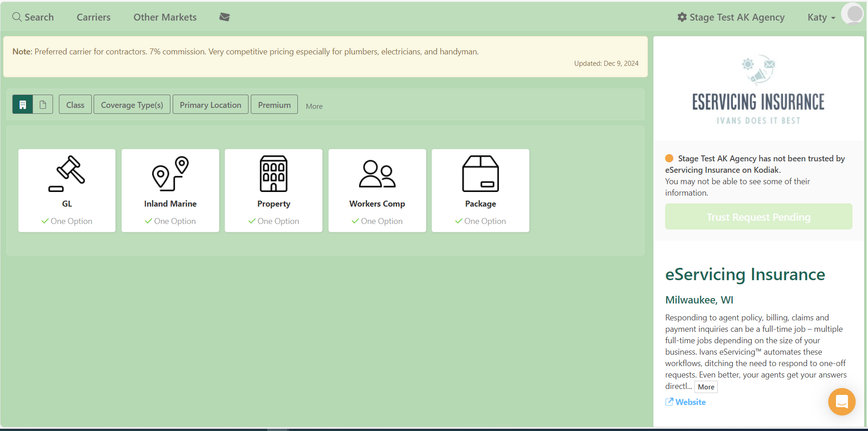Click the user avatar profile picture
868x431 pixels.
(x=852, y=14)
